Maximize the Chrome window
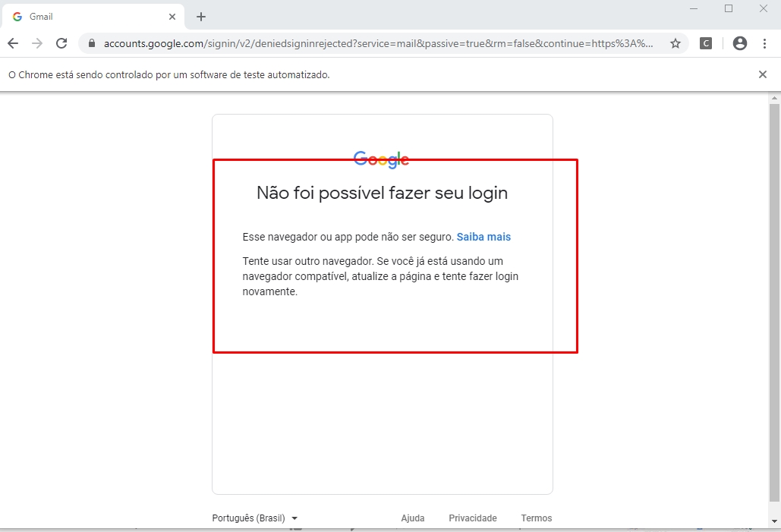This screenshot has width=781, height=532. pos(729,8)
